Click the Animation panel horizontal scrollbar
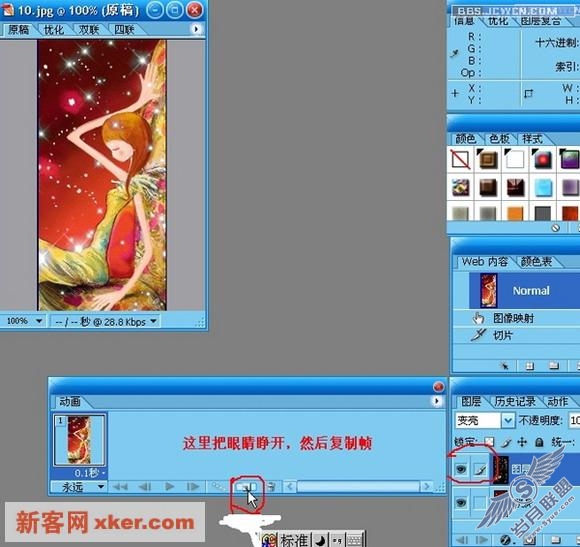The image size is (580, 547). click(x=358, y=486)
